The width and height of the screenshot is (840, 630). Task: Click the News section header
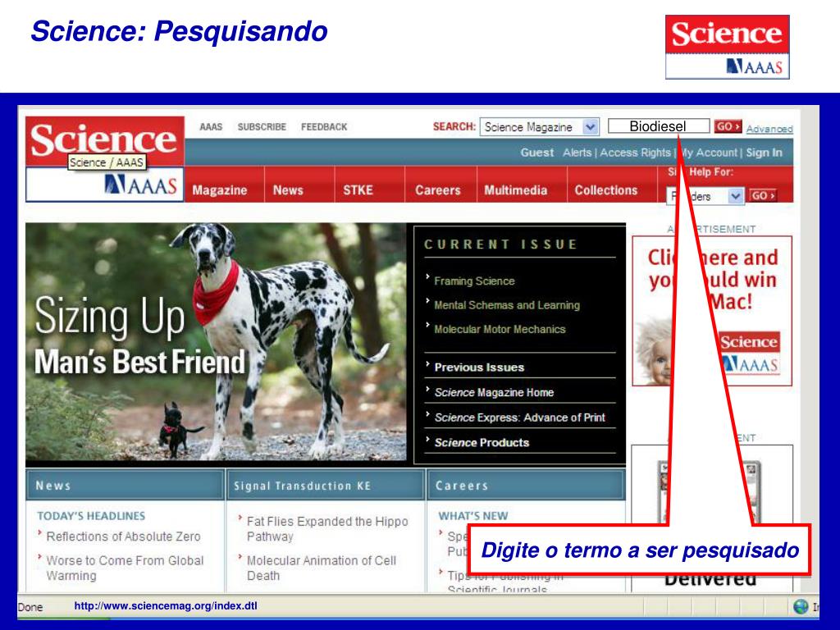125,486
